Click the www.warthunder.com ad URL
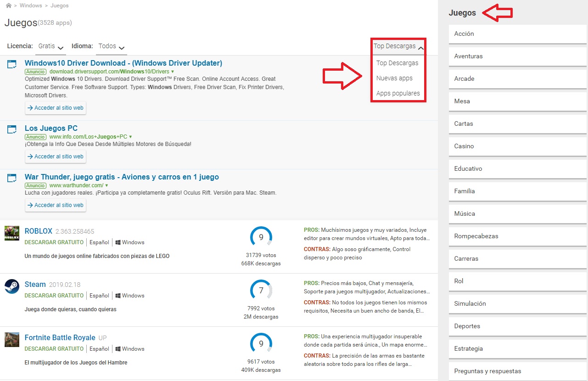Image resolution: width=588 pixels, height=381 pixels. [76, 186]
